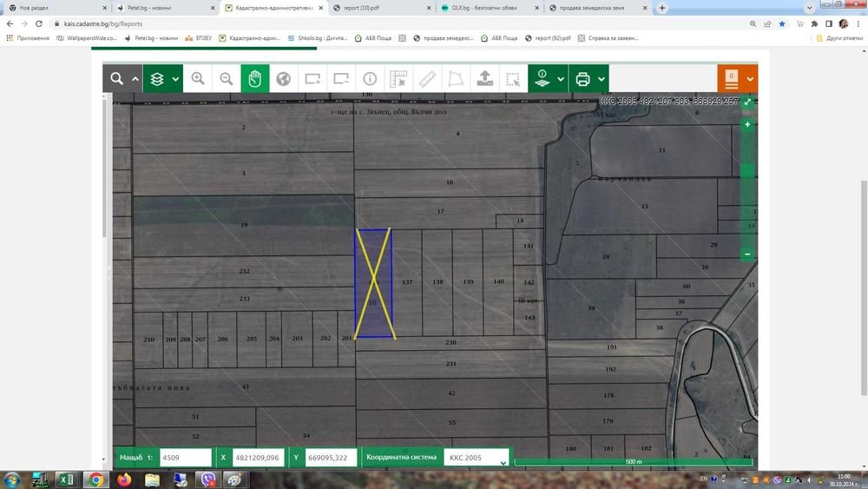Open the orange results list button

coord(731,79)
